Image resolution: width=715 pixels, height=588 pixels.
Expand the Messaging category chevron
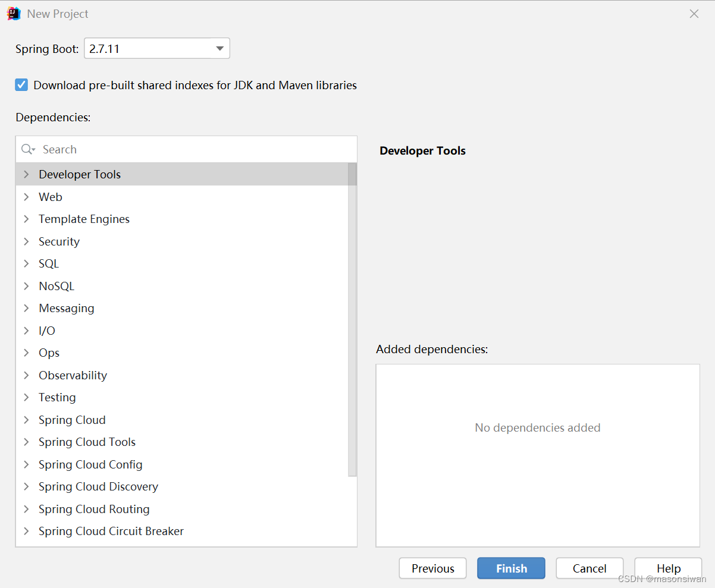pyautogui.click(x=26, y=308)
